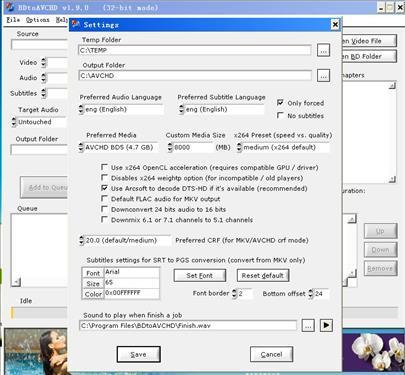Click the finish sound path field
Viewport: 405px width, 375px height.
pos(188,325)
